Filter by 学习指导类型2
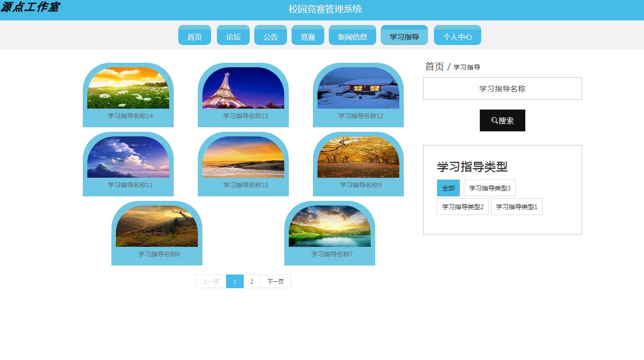The height and width of the screenshot is (360, 644). [463, 206]
